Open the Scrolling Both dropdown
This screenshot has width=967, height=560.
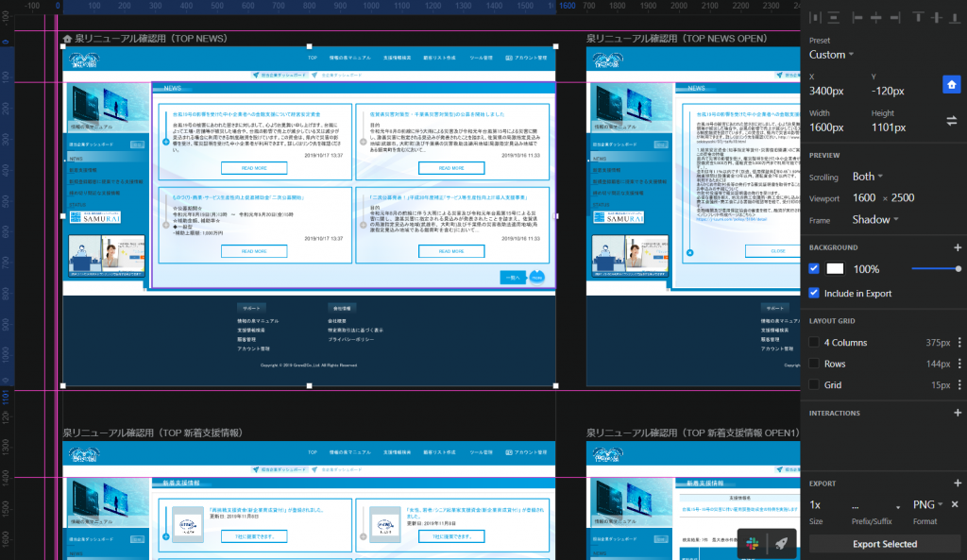click(x=868, y=177)
